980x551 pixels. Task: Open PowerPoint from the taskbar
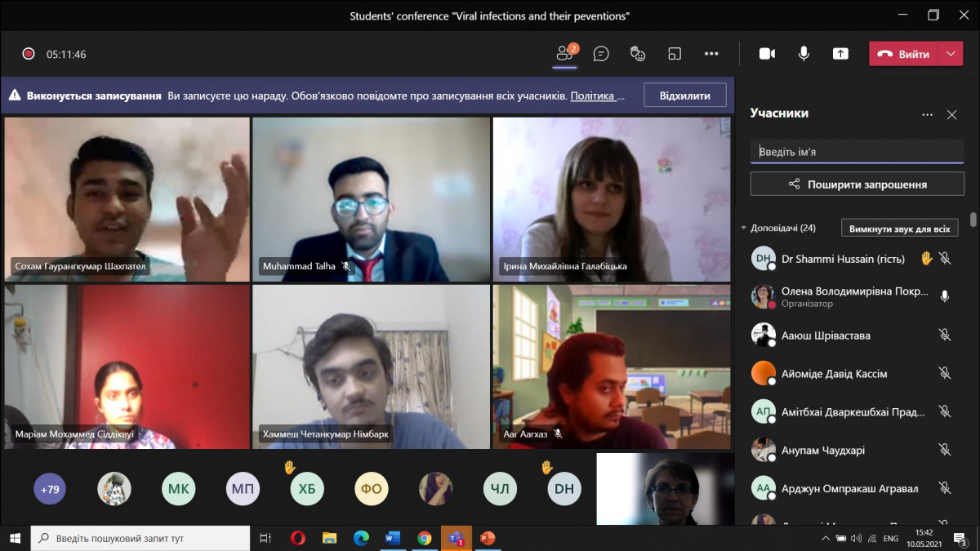[x=488, y=538]
